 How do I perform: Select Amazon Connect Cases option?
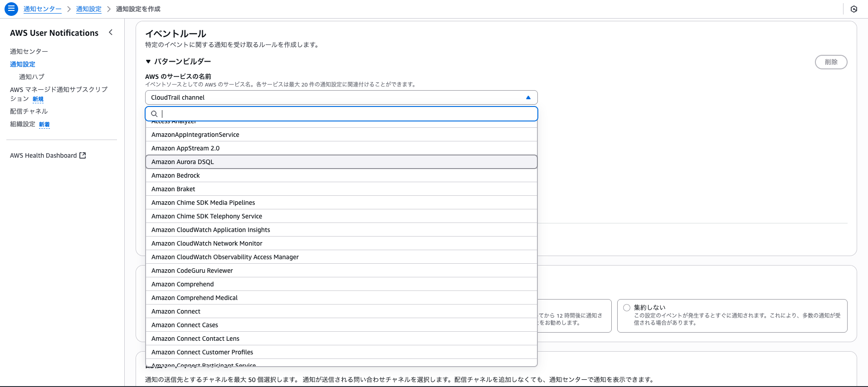click(341, 325)
